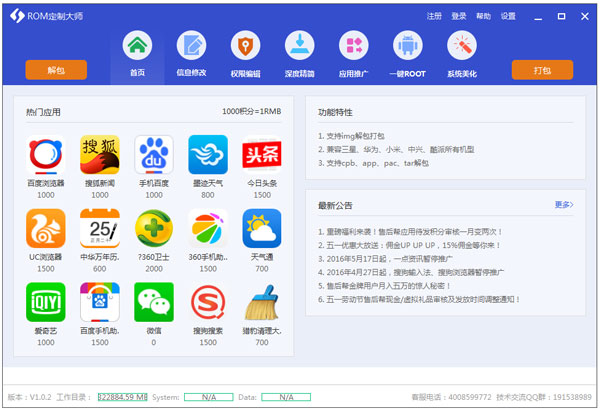Image resolution: width=600 pixels, height=410 pixels.
Task: Click the 客服电话 4008599772 text
Action: point(451,397)
